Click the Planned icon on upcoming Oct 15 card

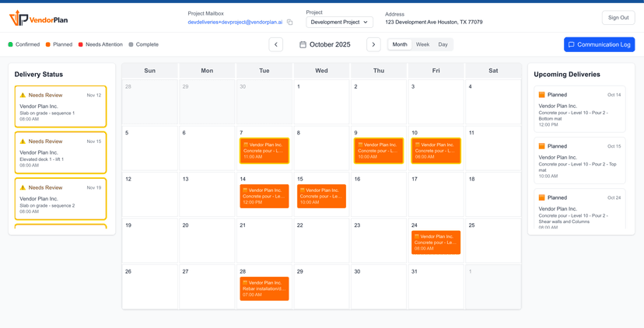pyautogui.click(x=542, y=146)
